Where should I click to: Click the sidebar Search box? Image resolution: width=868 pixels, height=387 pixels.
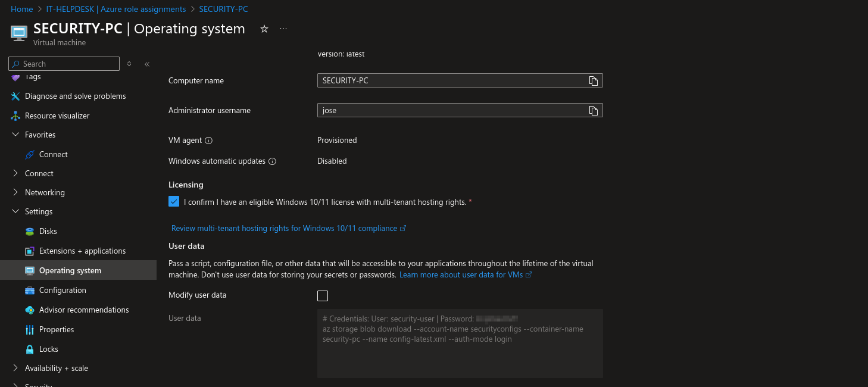tap(64, 64)
